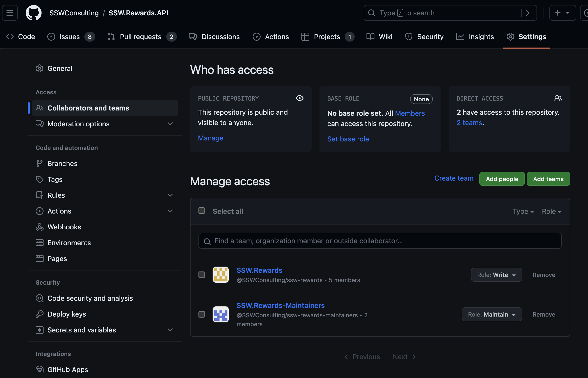Screen dimensions: 588x378
Task: Open the command palette icon in the search bar
Action: (x=529, y=13)
